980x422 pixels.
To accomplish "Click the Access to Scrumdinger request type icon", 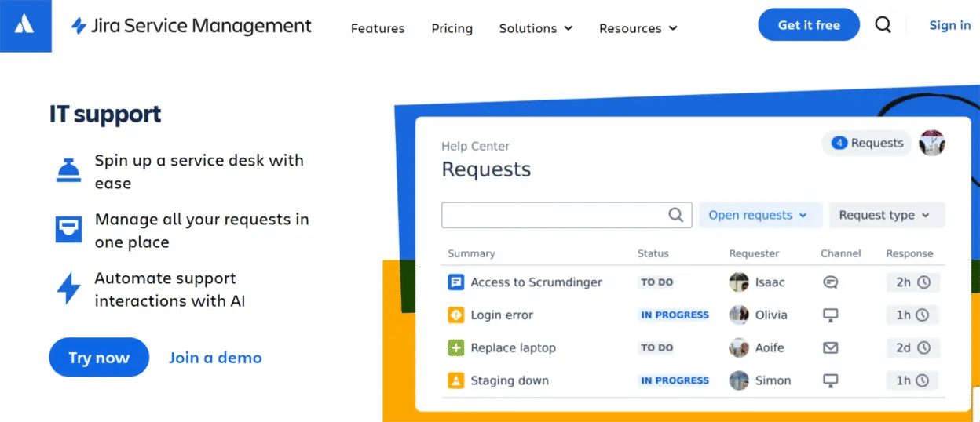I will click(455, 282).
